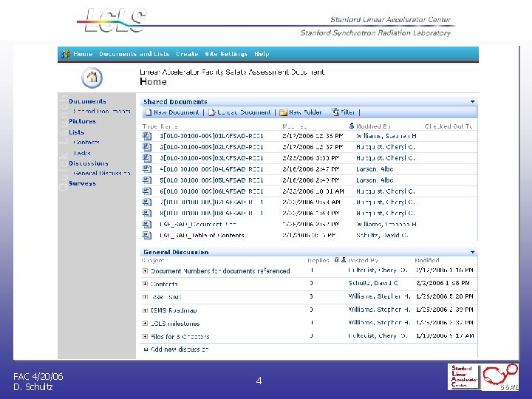Click the Add new discussion icon
532x399 pixels.
(x=146, y=349)
